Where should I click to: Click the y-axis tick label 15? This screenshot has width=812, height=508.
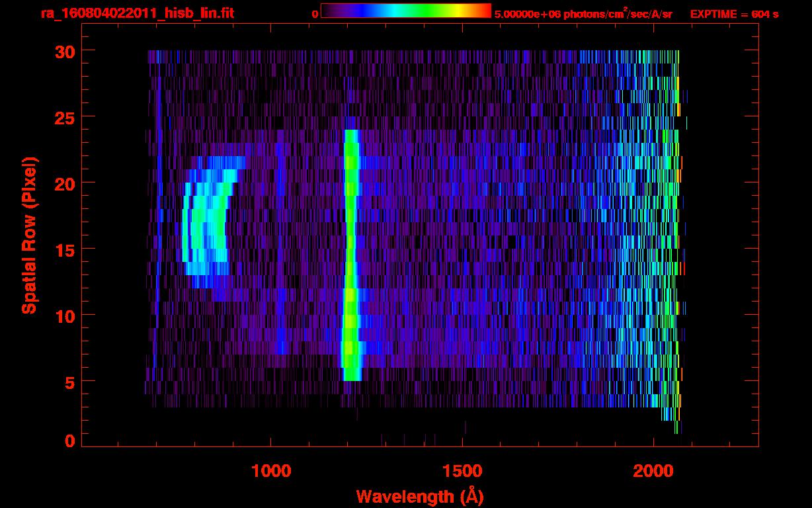pos(63,249)
